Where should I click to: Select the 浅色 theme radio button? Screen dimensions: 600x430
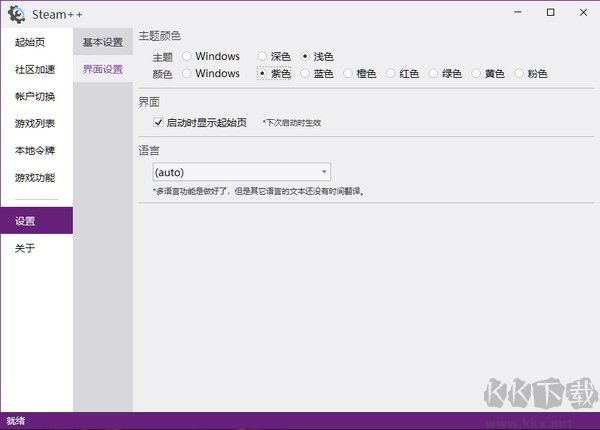pos(306,56)
